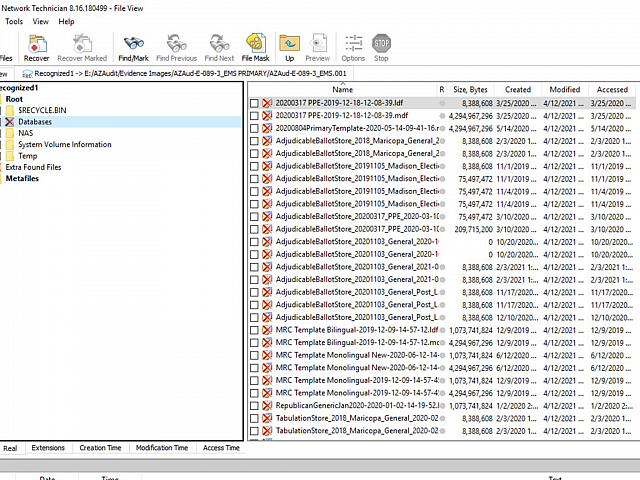Select the Root tree node

pos(14,99)
